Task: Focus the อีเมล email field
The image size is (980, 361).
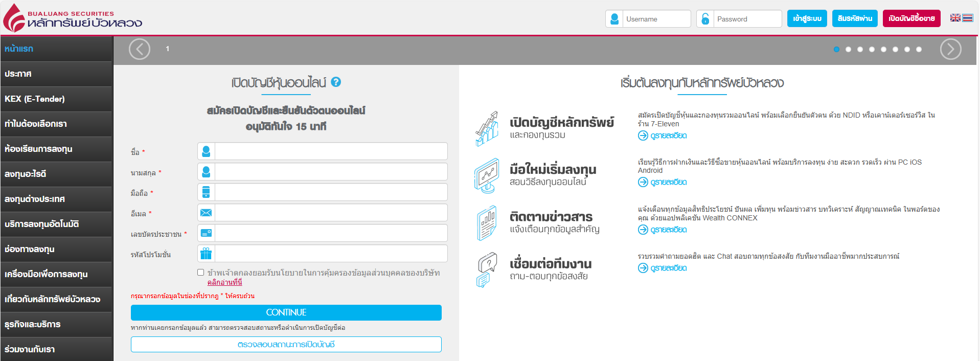Action: pyautogui.click(x=331, y=213)
